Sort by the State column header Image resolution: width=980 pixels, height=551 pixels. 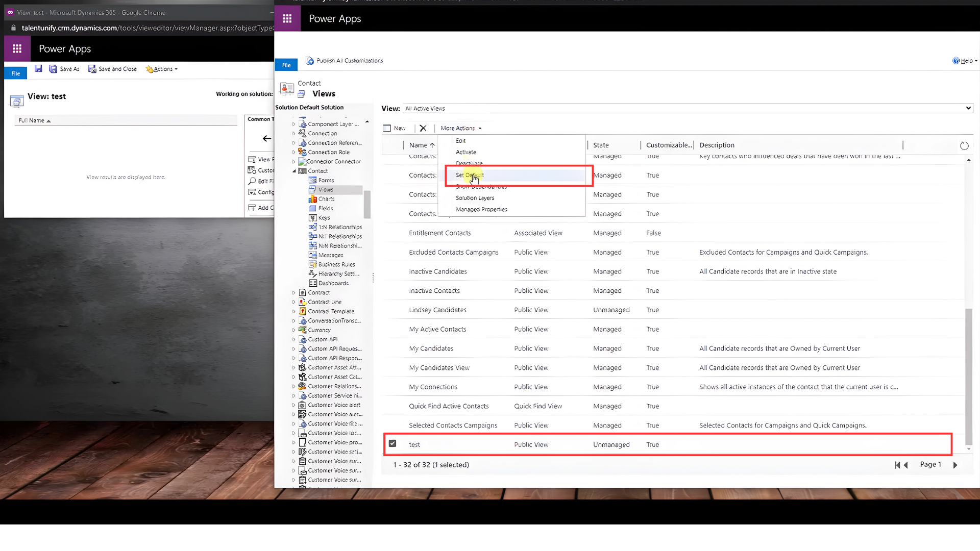click(x=601, y=145)
